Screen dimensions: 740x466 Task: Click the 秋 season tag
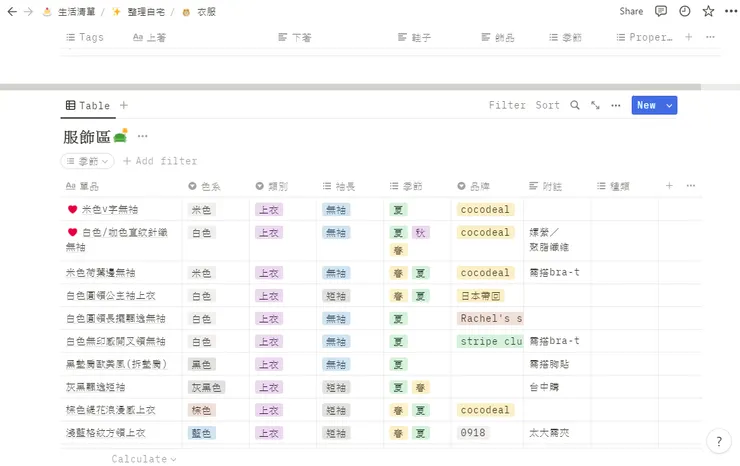click(420, 233)
